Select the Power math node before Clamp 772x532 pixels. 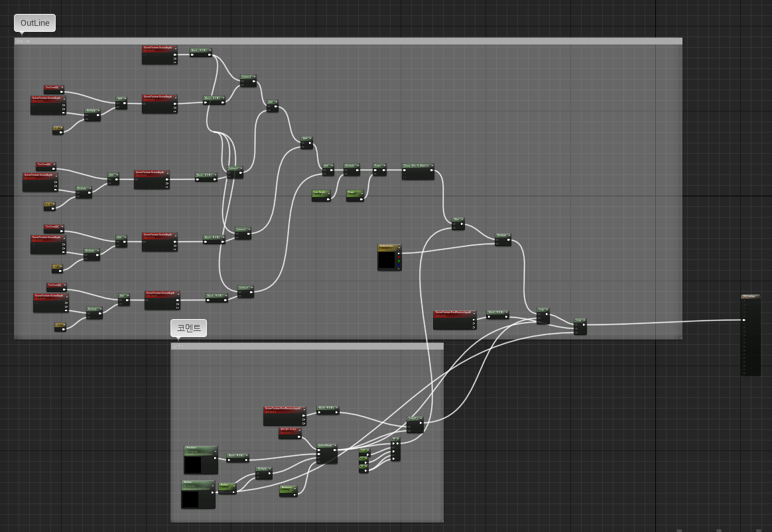pyautogui.click(x=379, y=170)
